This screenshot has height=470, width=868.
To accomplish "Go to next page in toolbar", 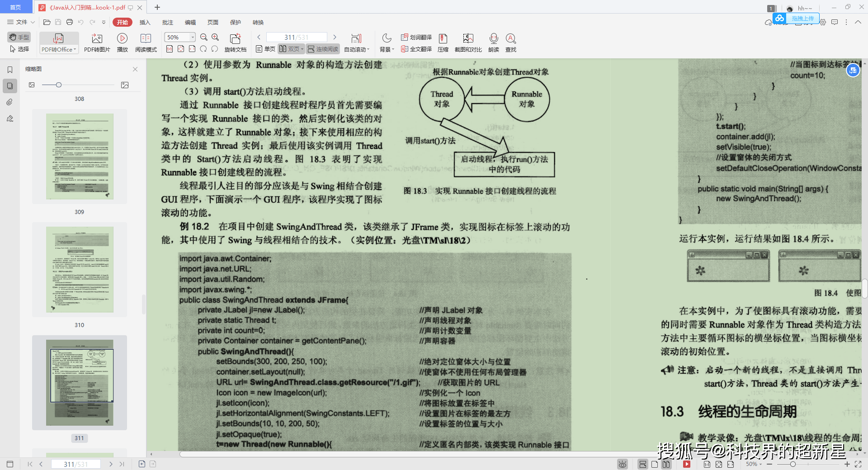I will pos(335,37).
